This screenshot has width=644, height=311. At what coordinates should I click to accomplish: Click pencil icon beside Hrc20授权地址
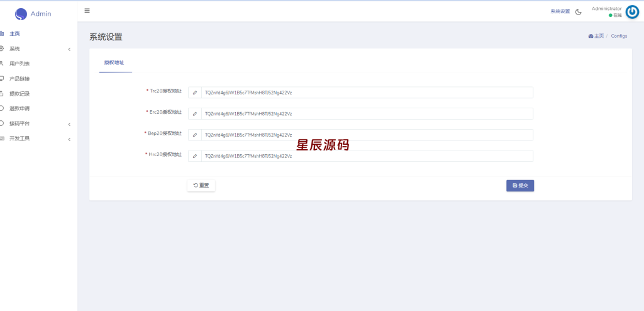195,156
